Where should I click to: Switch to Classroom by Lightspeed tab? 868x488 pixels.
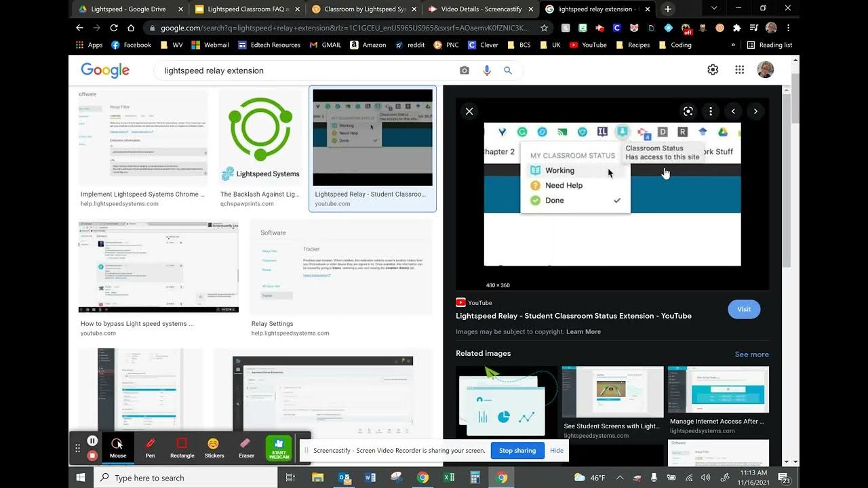[362, 9]
